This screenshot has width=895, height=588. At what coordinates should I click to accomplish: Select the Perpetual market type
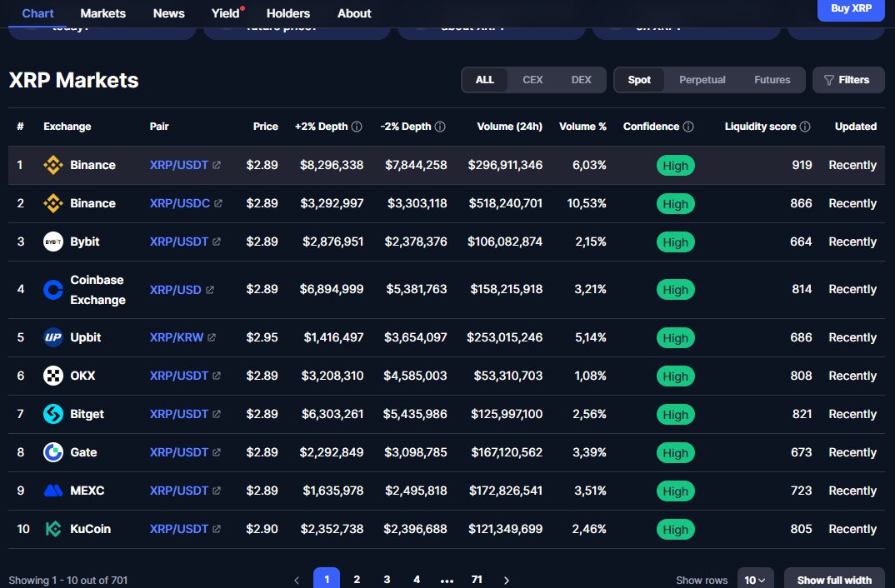[702, 80]
